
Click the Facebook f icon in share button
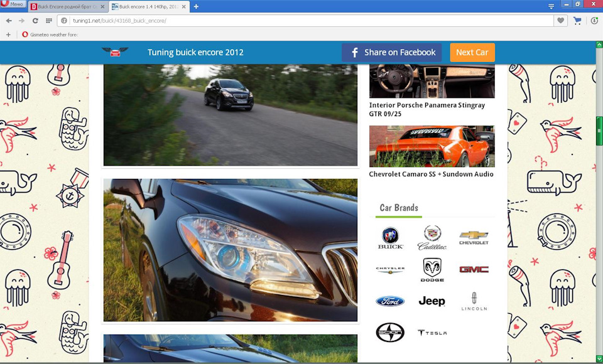pos(354,52)
